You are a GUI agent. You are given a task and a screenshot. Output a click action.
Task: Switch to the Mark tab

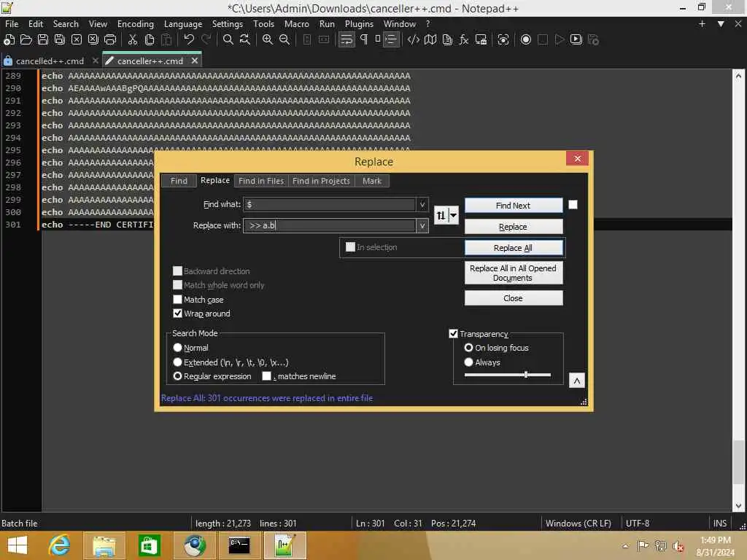[x=372, y=181]
